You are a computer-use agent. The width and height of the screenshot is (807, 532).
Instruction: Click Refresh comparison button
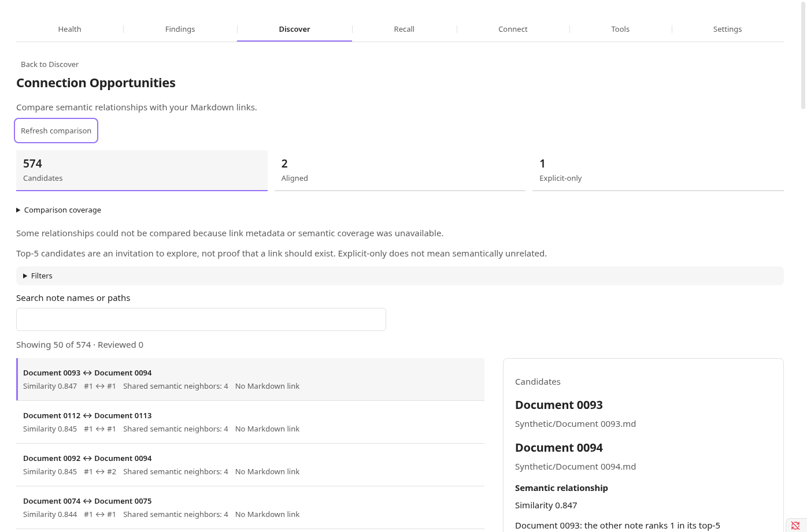click(x=56, y=131)
